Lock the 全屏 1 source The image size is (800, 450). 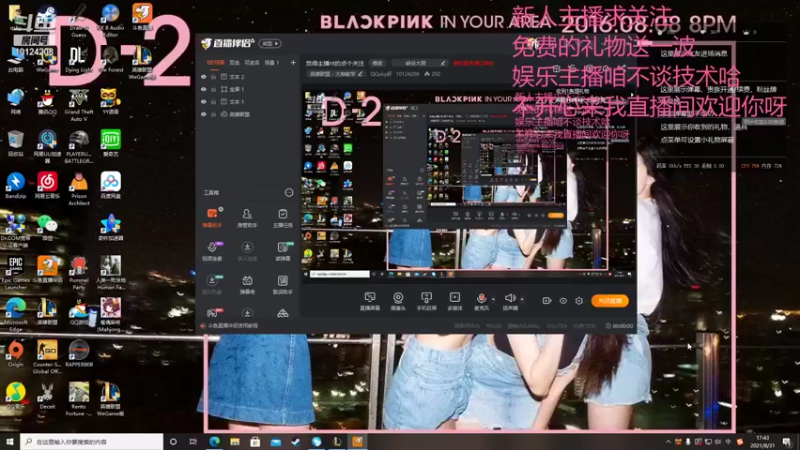pyautogui.click(x=213, y=89)
